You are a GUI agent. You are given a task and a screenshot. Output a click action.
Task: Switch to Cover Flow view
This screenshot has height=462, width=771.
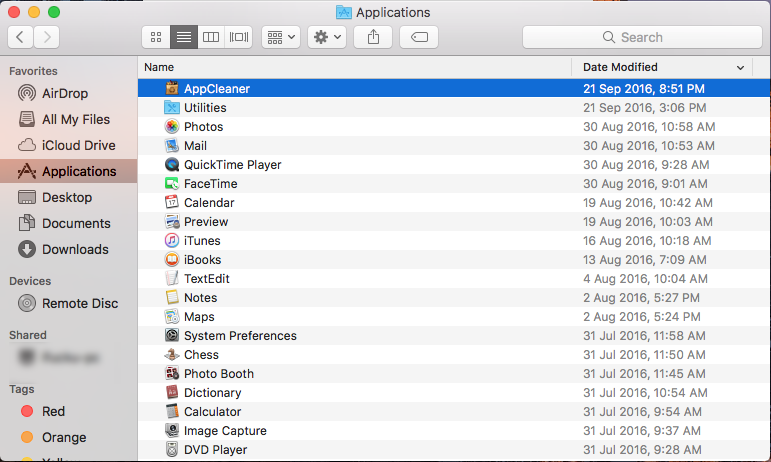click(x=238, y=37)
